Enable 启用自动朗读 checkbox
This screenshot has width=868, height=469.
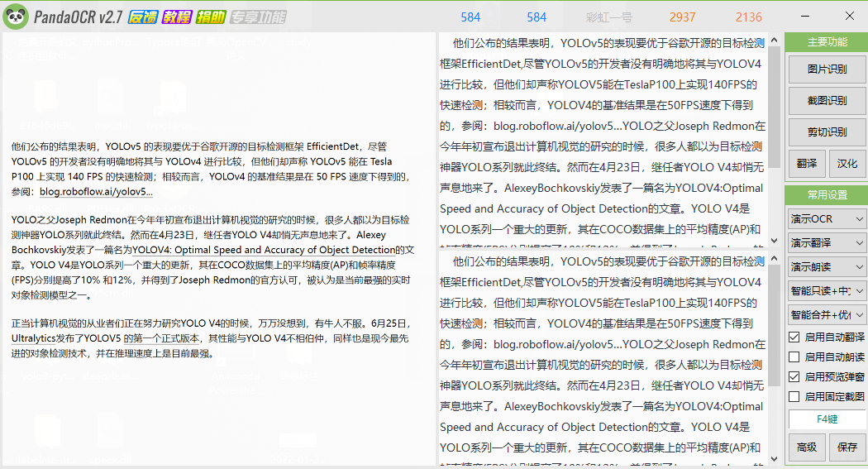coord(794,357)
